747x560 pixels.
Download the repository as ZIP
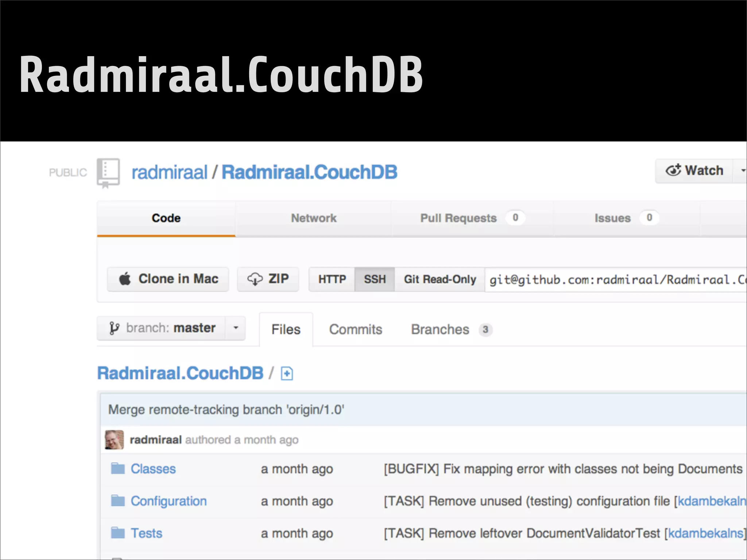coord(268,279)
